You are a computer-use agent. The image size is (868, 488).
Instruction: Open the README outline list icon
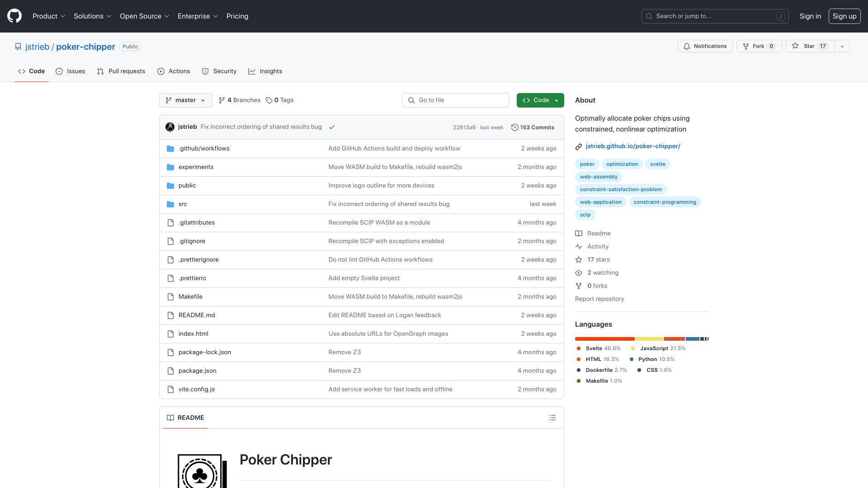552,418
